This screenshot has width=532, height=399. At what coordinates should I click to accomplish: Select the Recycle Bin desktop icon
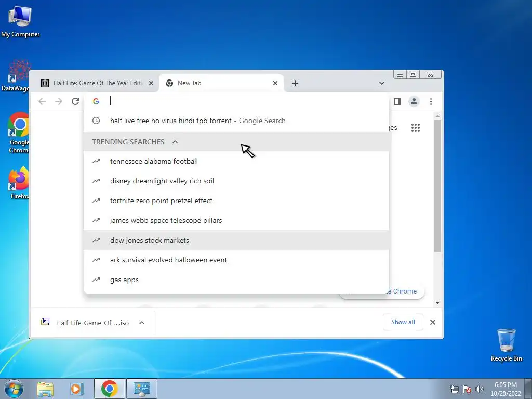point(506,345)
